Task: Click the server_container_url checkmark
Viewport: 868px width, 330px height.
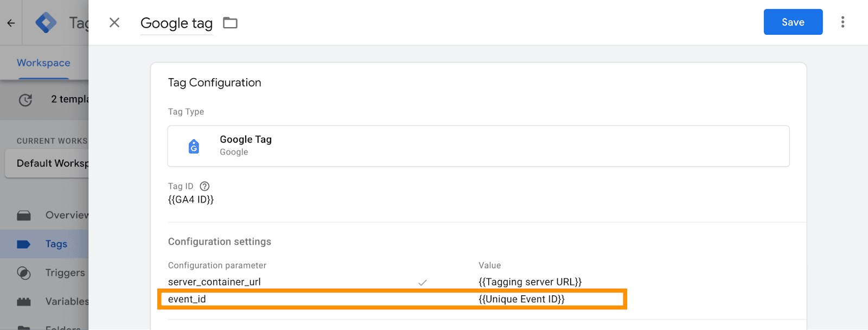Action: (423, 282)
